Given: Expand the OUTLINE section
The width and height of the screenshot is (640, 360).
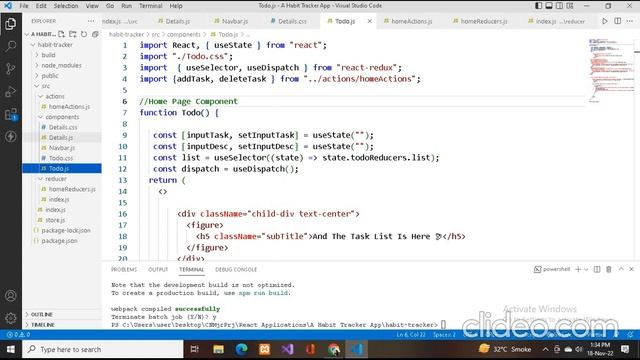Looking at the screenshot, I should [42, 314].
